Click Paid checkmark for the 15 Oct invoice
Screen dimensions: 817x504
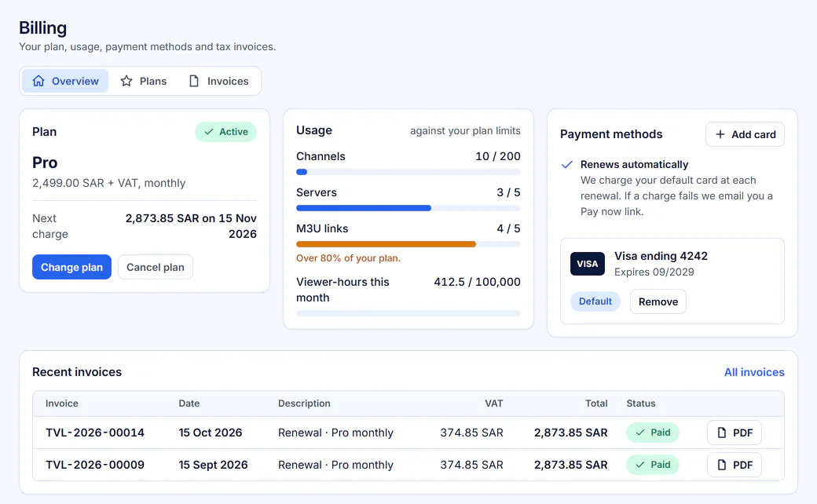(640, 433)
